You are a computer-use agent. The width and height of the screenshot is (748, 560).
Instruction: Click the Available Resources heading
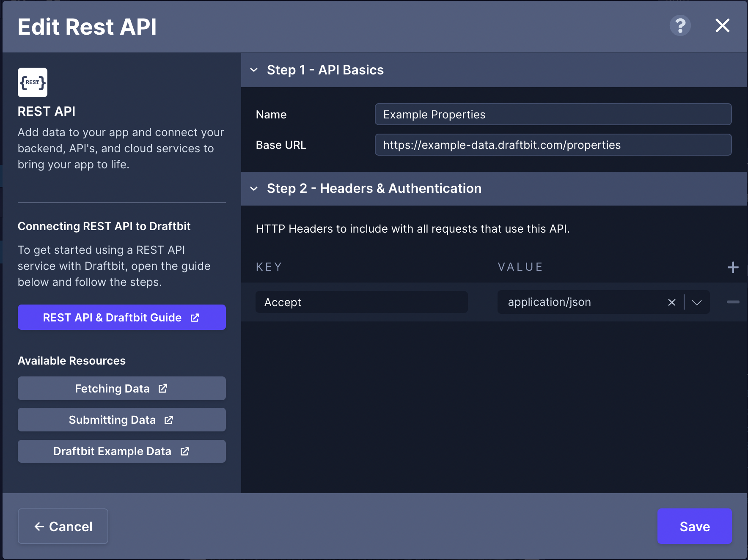pyautogui.click(x=71, y=361)
